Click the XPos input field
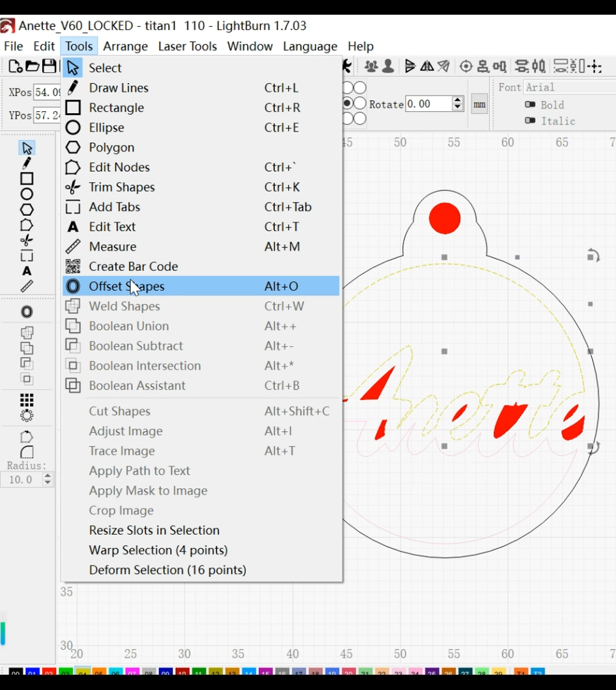 (x=46, y=93)
